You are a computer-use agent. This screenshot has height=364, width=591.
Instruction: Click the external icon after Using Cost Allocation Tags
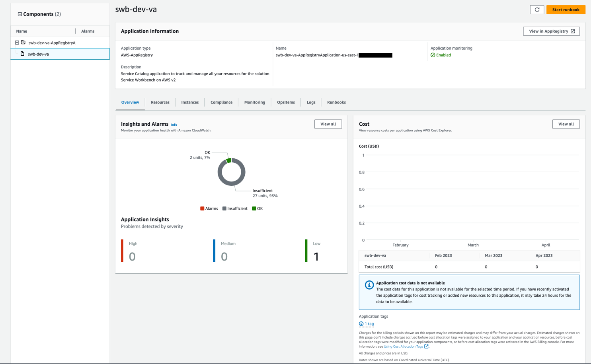point(426,346)
